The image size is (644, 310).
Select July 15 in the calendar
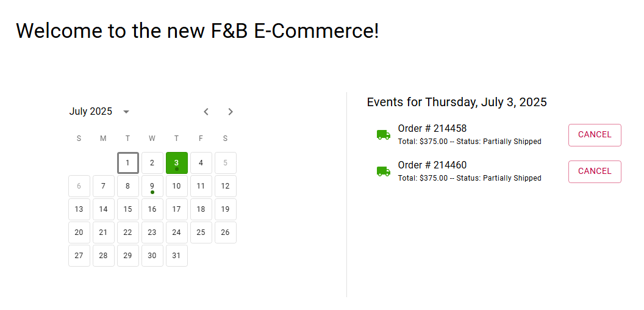(x=127, y=209)
